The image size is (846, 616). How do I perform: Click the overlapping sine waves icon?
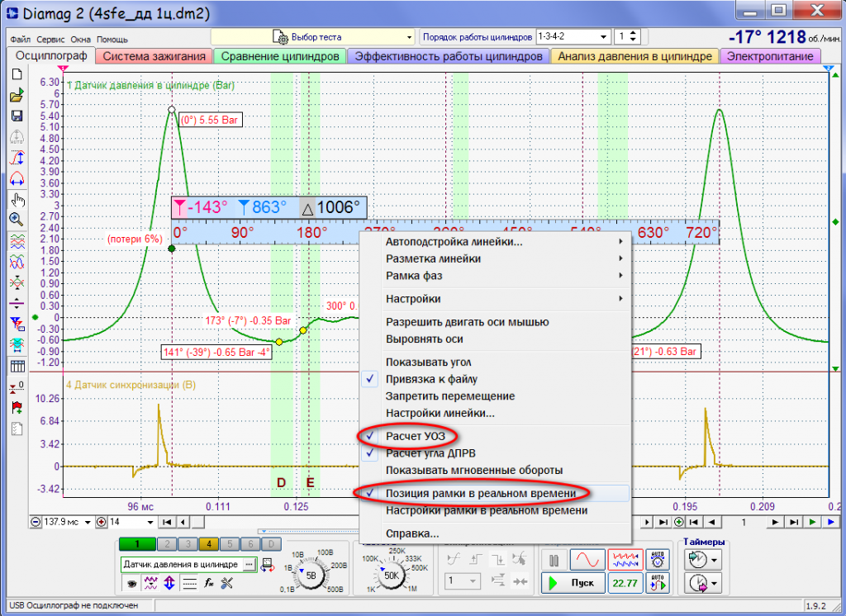coord(17,262)
